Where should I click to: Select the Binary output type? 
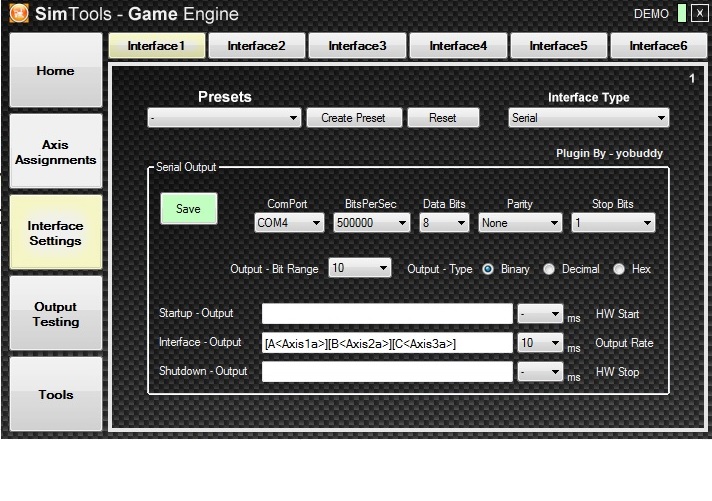pos(488,269)
